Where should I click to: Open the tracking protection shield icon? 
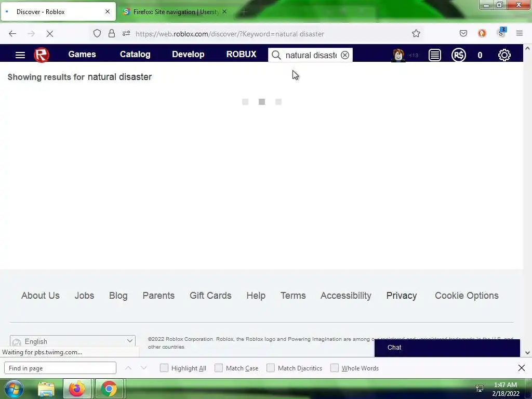(x=97, y=33)
